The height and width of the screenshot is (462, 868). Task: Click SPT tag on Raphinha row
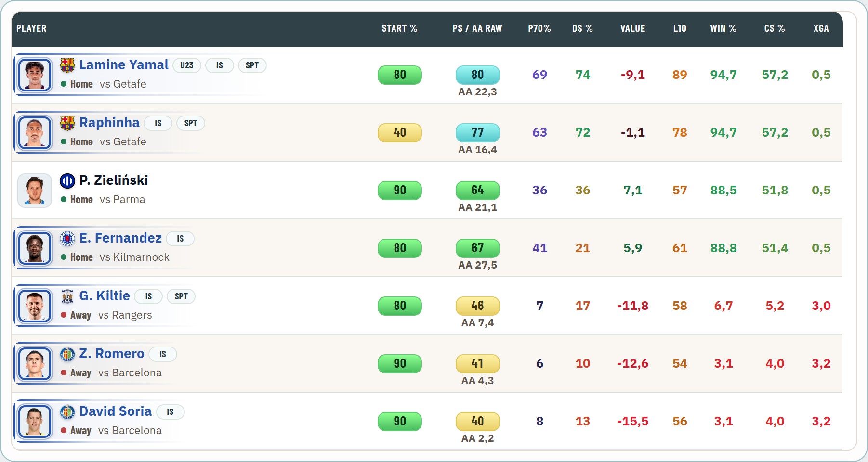191,123
